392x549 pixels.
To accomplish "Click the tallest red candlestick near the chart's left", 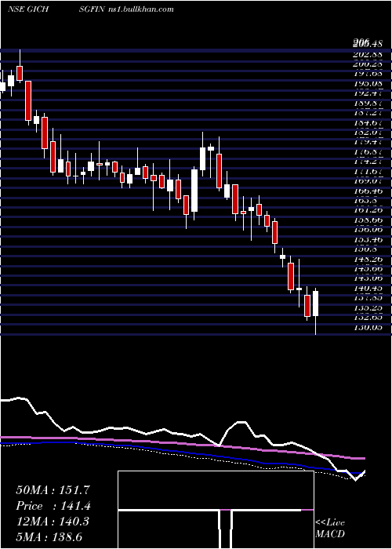I will 28,101.
